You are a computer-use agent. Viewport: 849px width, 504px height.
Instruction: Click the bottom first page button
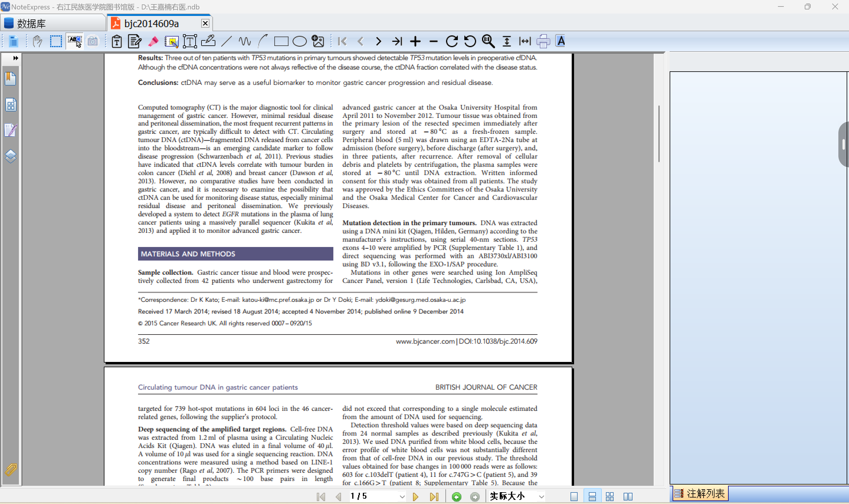tap(320, 497)
